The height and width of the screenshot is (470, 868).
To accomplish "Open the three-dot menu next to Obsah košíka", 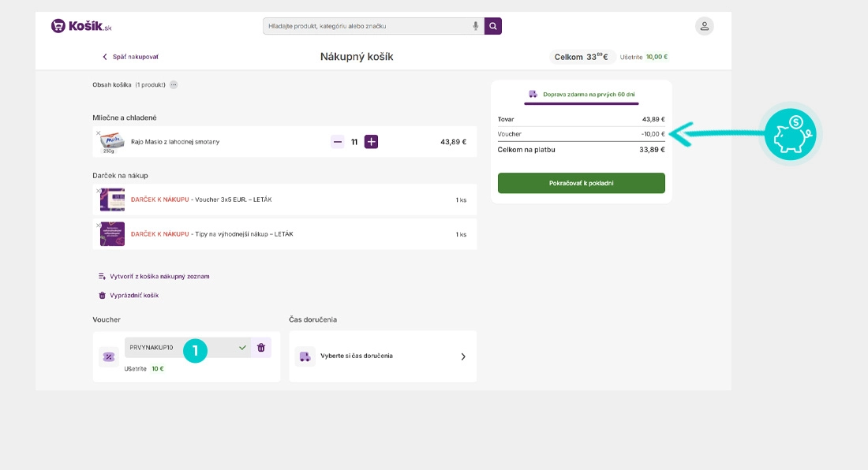I will (174, 84).
